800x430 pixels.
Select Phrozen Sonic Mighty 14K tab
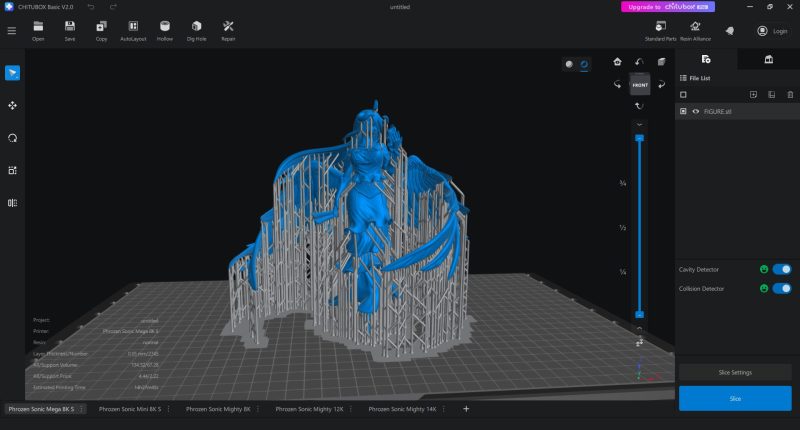coord(403,409)
